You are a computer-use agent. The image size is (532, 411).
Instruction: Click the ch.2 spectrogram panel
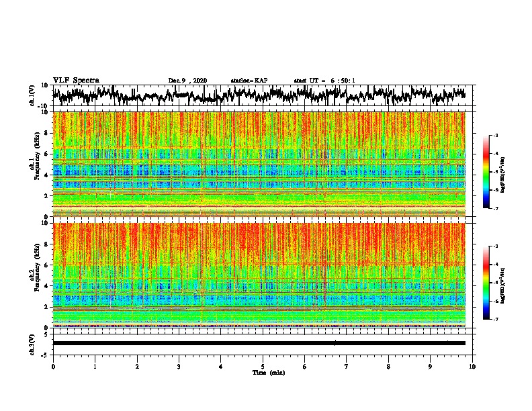tap(259, 275)
